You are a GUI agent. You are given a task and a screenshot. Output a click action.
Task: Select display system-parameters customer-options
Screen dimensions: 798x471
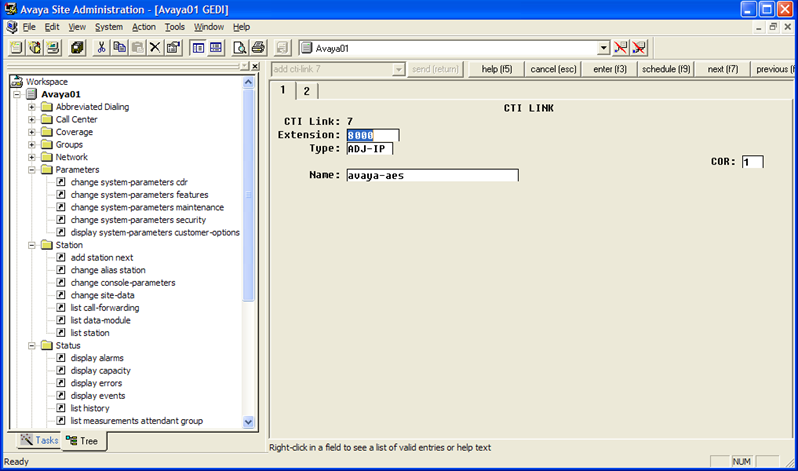coord(155,232)
